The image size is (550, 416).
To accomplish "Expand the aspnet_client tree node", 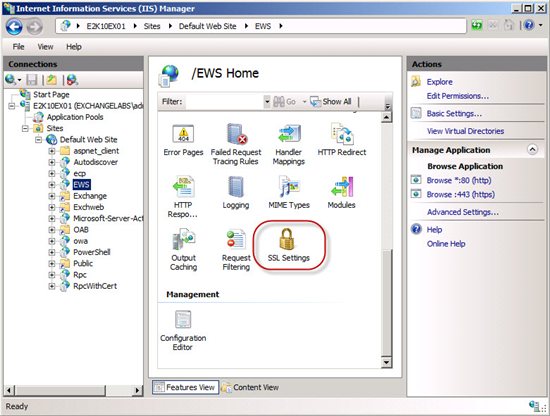I will [52, 151].
